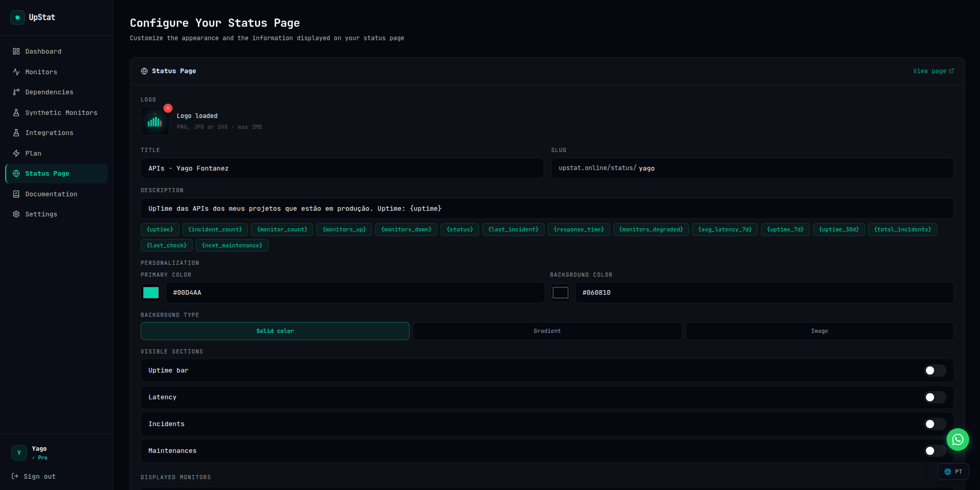Insert the {incident_count} variable tag

coord(215,230)
